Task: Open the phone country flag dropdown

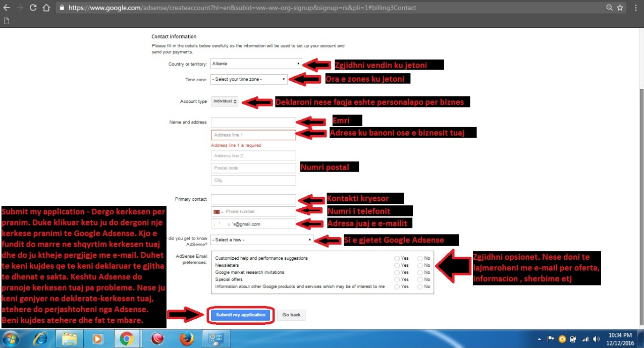Action: [x=218, y=212]
